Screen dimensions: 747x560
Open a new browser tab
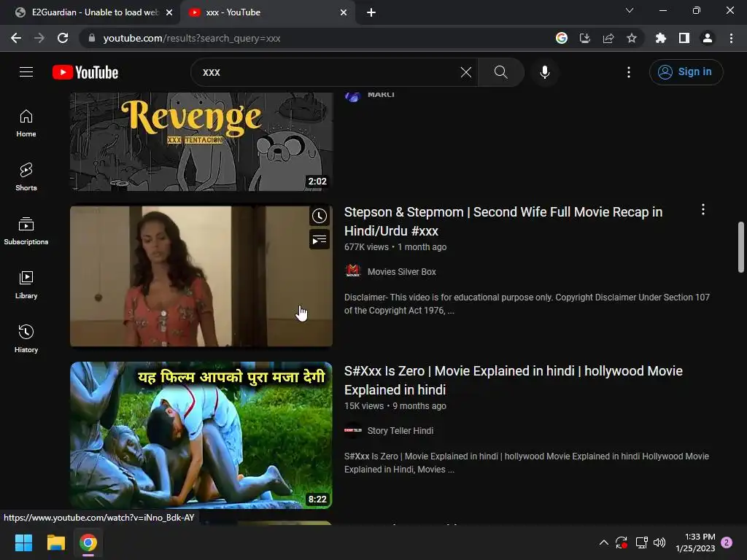(x=371, y=12)
